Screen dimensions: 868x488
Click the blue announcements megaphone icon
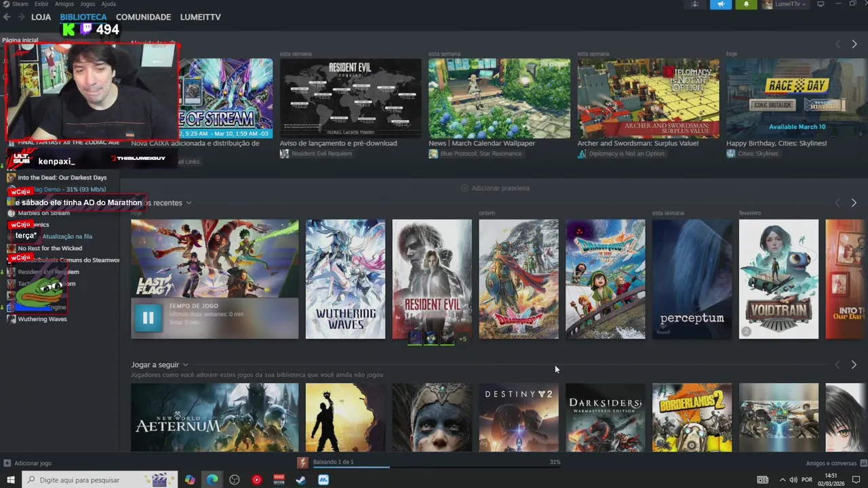pyautogui.click(x=721, y=4)
